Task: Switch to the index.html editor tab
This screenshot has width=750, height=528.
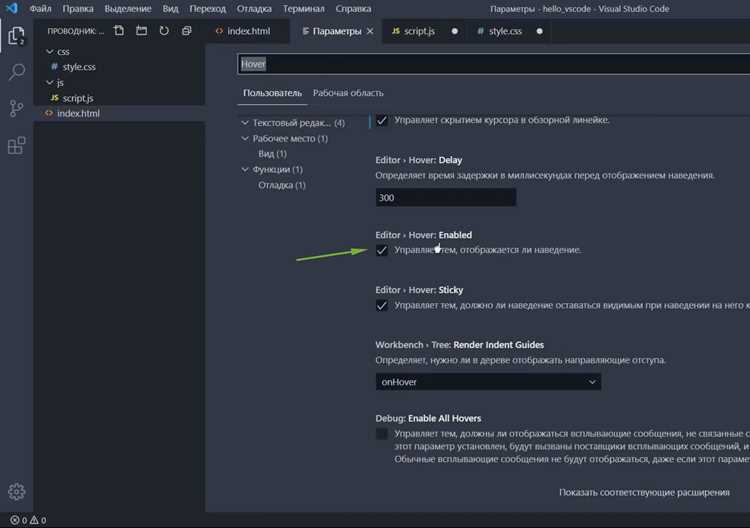Action: [248, 31]
